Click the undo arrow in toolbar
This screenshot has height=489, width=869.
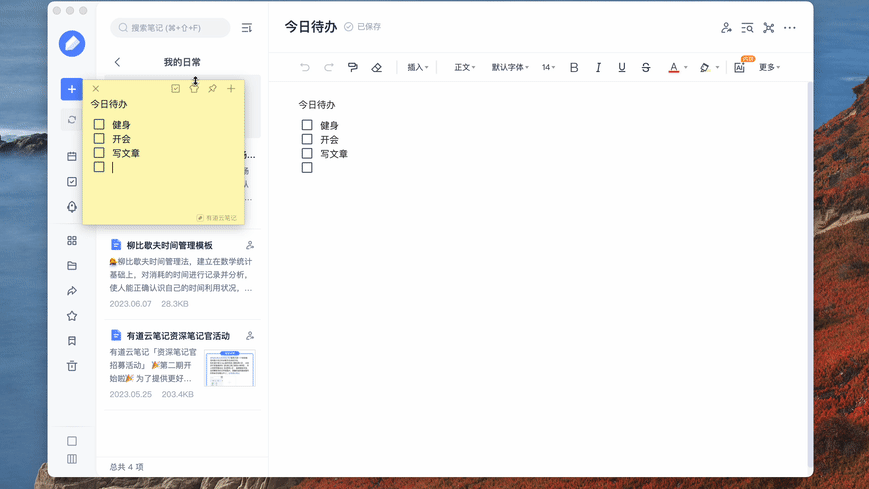[x=305, y=67]
